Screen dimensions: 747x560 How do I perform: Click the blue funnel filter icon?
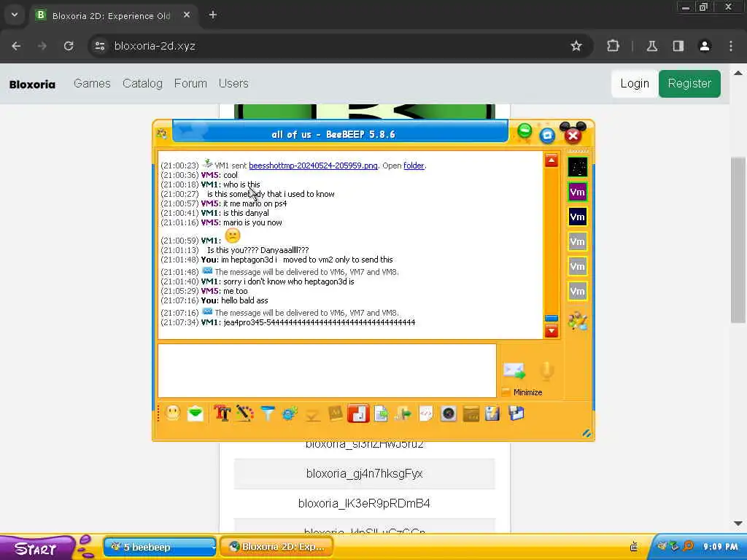click(x=268, y=413)
